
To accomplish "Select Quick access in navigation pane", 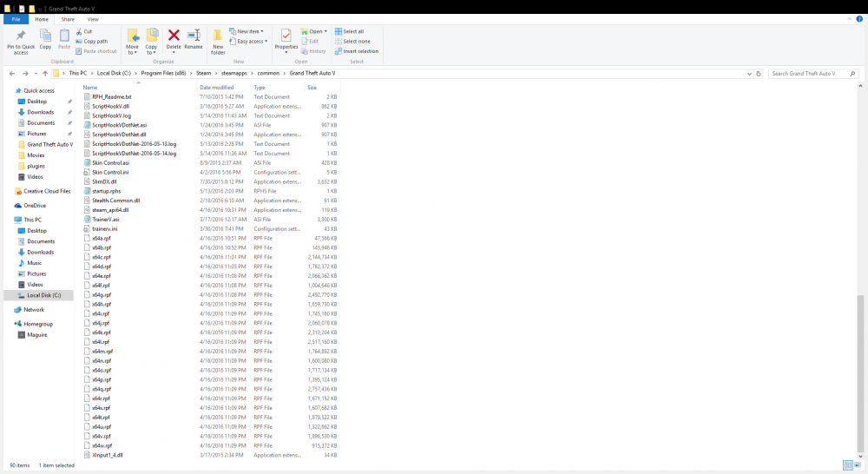I will [39, 91].
